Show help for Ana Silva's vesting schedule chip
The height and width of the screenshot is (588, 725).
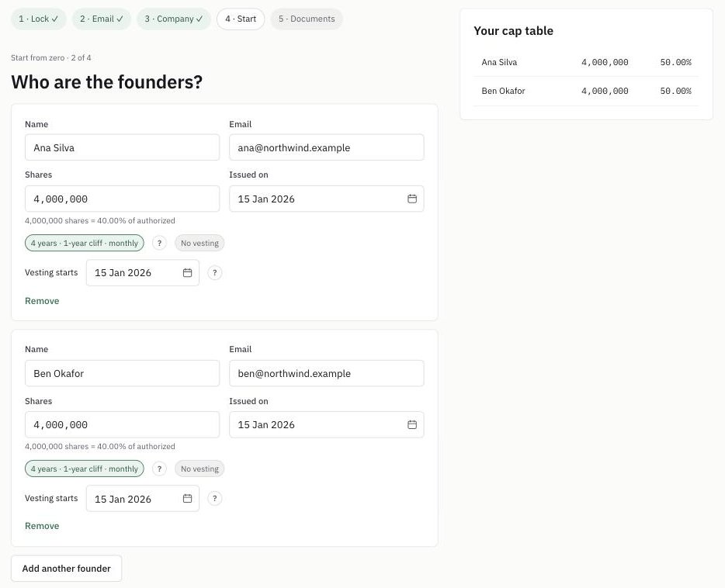click(159, 243)
